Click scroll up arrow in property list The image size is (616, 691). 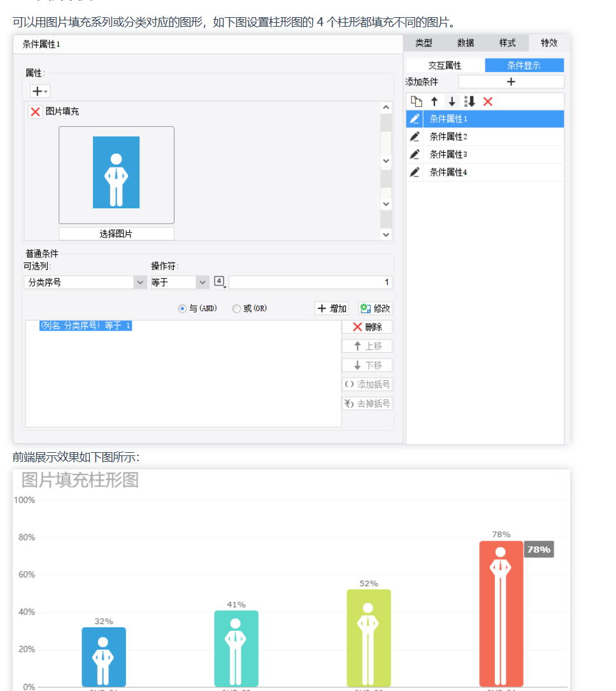point(386,108)
